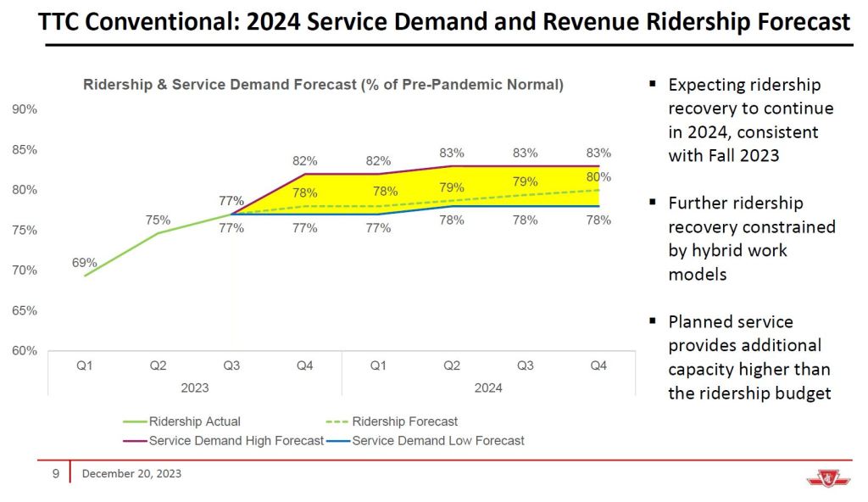Click the chart title "Ridership & Service Demand Forecast"
This screenshot has height=502, width=868.
[x=323, y=85]
